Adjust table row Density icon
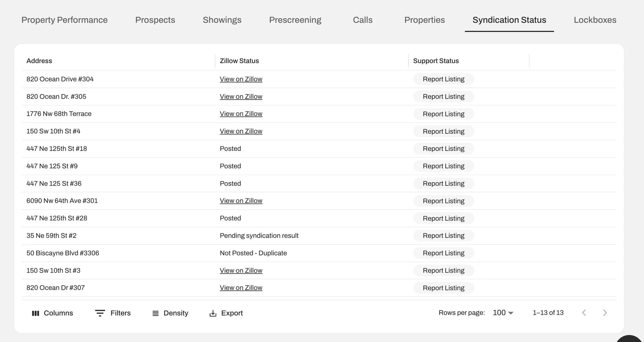This screenshot has height=342, width=644. [155, 313]
